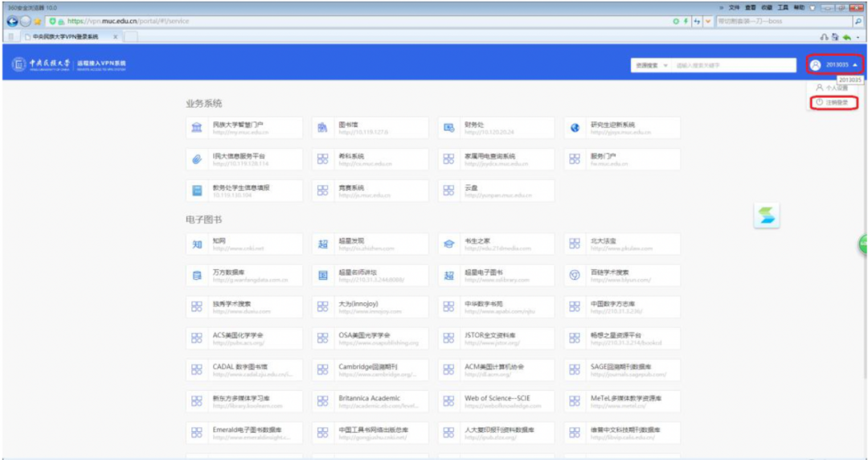Click the user avatar icon beside 2013035
Viewport: 868px width, 460px height.
[x=815, y=65]
